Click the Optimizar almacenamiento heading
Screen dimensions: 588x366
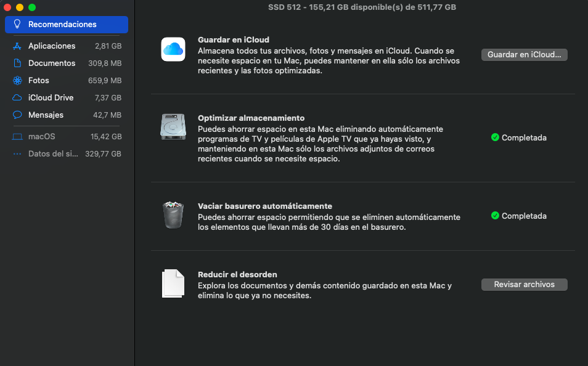[x=251, y=118]
